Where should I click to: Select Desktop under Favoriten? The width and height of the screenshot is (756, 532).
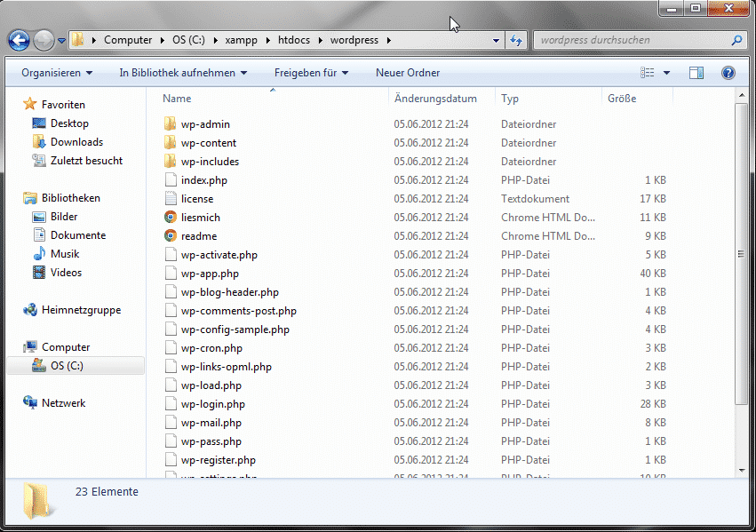(x=69, y=123)
